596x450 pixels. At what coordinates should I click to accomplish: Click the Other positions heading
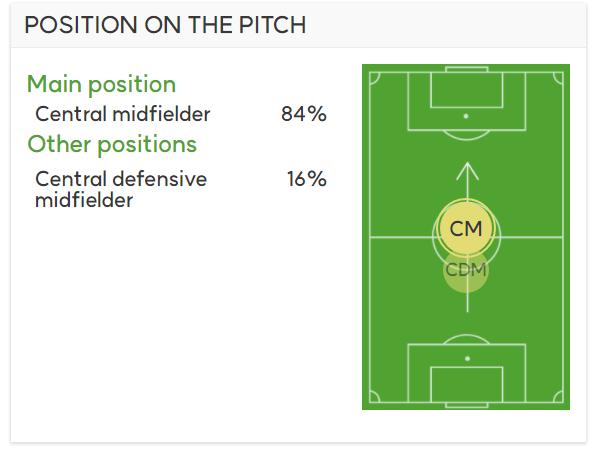[x=112, y=144]
